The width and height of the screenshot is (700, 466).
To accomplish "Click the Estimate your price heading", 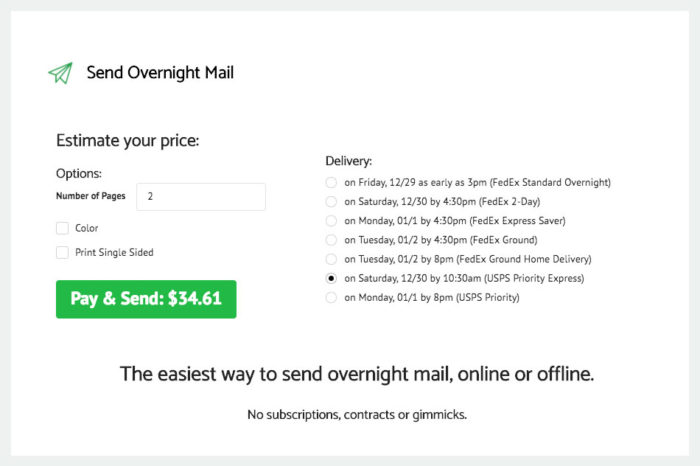I will point(128,141).
